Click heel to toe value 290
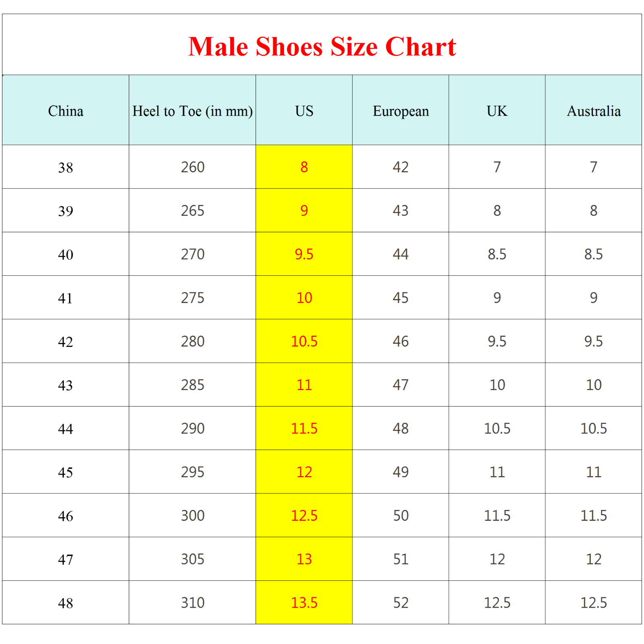This screenshot has width=644, height=644. 192,428
